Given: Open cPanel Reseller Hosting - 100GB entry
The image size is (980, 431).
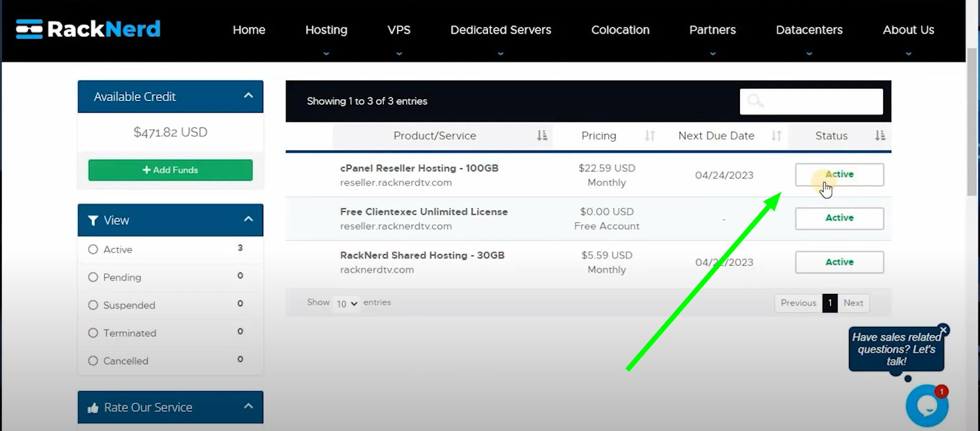Looking at the screenshot, I should coord(419,168).
